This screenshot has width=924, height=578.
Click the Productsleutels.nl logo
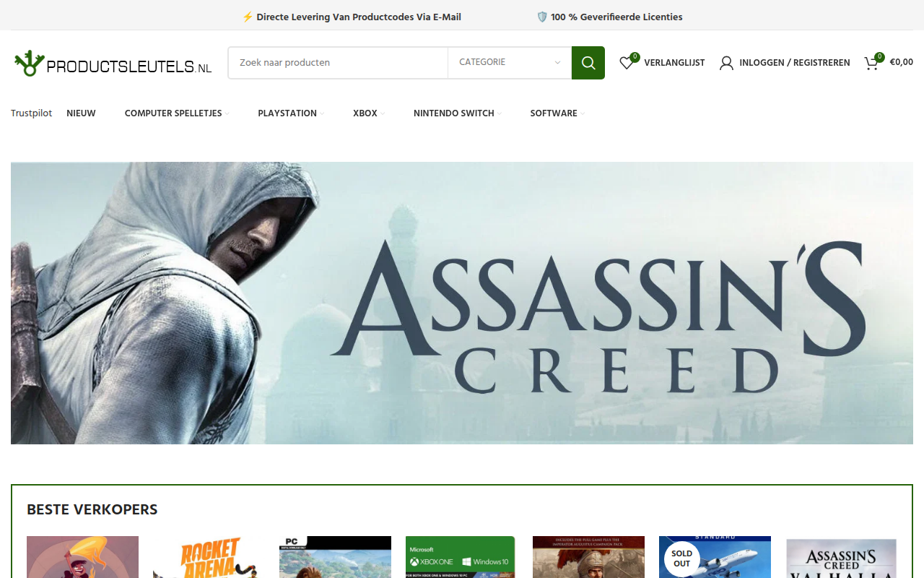pos(113,64)
